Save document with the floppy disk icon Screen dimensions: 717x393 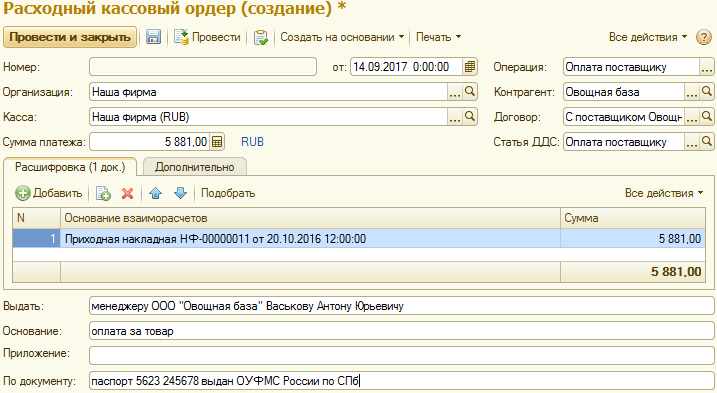153,37
